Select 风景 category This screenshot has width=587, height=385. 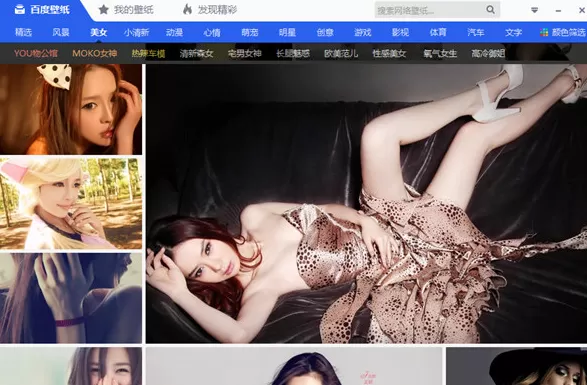coord(61,33)
